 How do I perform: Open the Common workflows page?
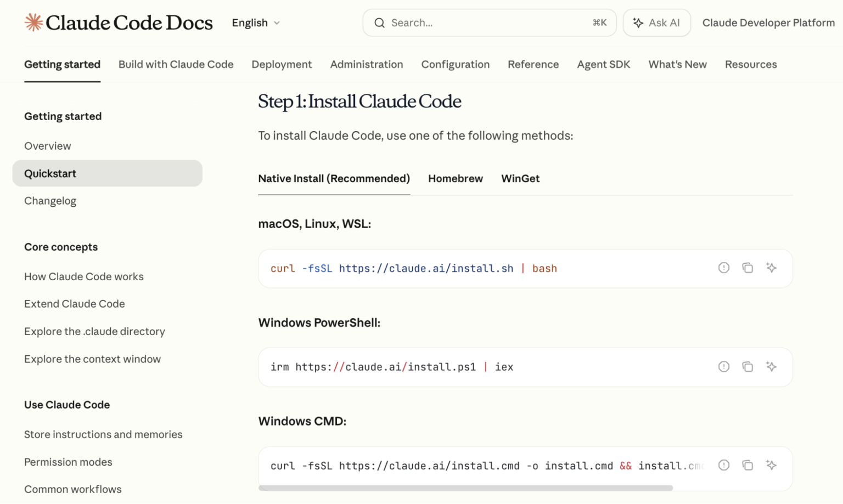[x=73, y=490]
